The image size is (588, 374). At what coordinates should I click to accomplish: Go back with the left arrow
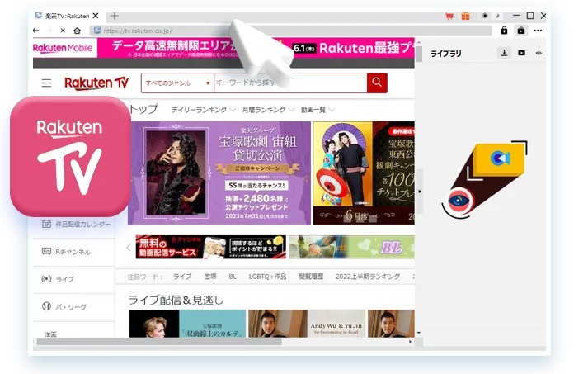[36, 31]
